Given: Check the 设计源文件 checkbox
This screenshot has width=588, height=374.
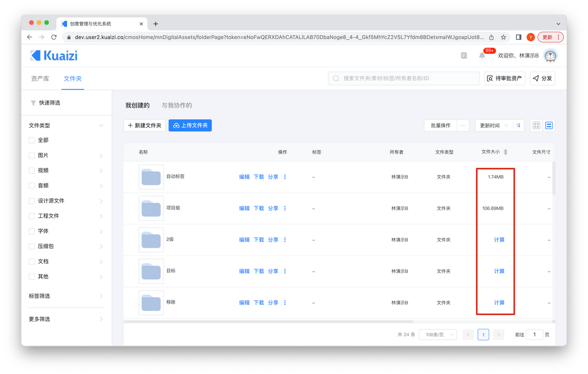Looking at the screenshot, I should pyautogui.click(x=32, y=201).
